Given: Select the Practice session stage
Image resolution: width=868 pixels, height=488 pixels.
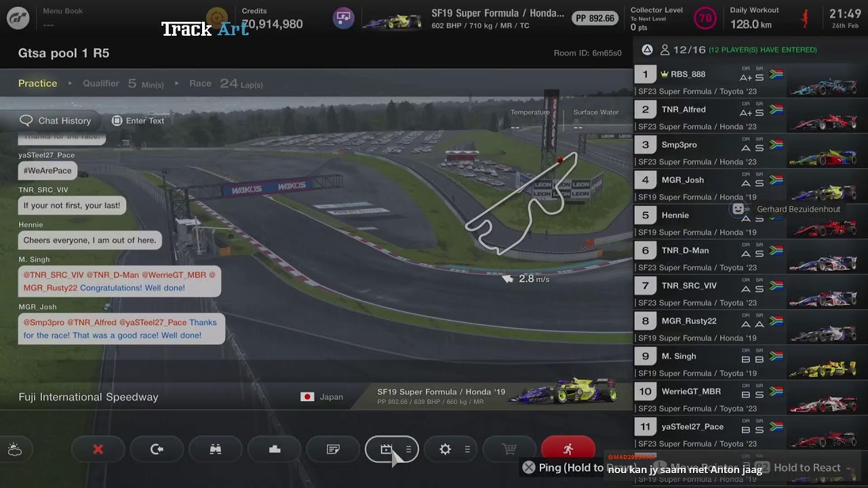Looking at the screenshot, I should (38, 83).
